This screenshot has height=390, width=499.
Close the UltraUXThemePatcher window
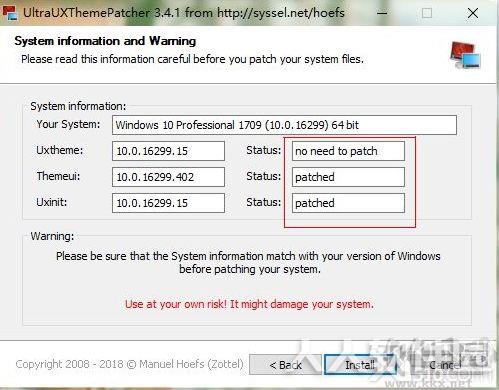(x=473, y=13)
